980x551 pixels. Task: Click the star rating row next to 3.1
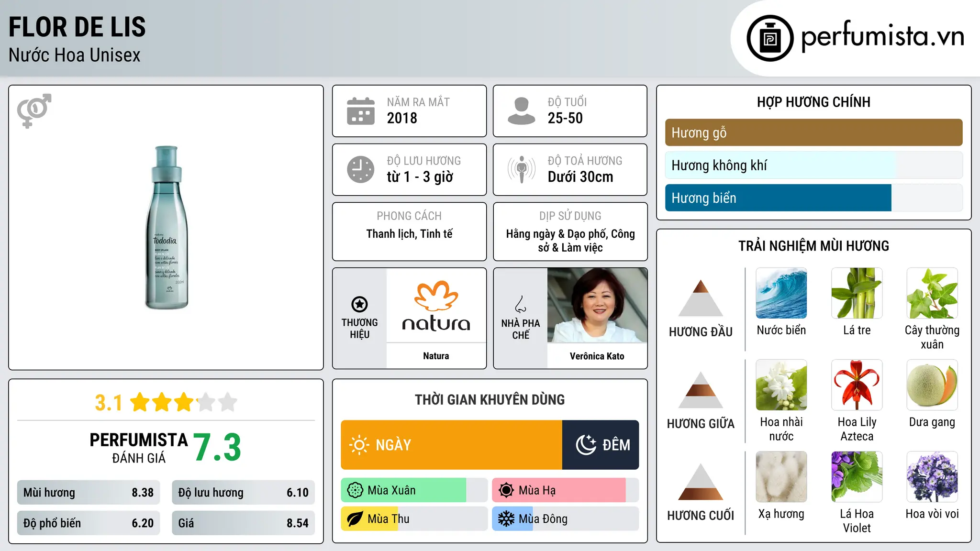pos(184,402)
